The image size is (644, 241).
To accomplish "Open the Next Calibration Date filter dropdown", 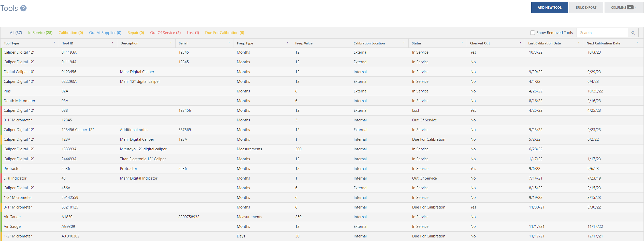I will (637, 43).
